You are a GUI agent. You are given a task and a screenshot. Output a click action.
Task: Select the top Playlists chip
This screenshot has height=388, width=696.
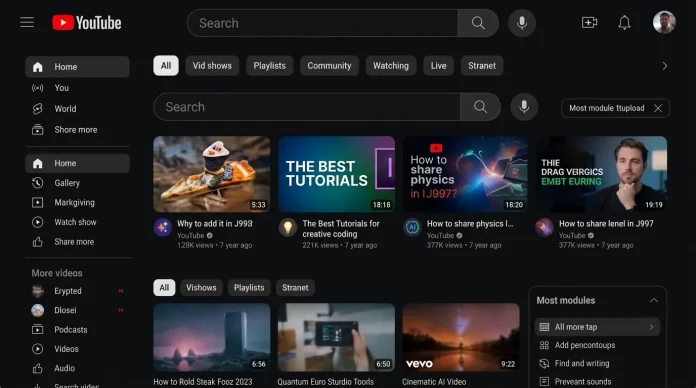(x=269, y=66)
